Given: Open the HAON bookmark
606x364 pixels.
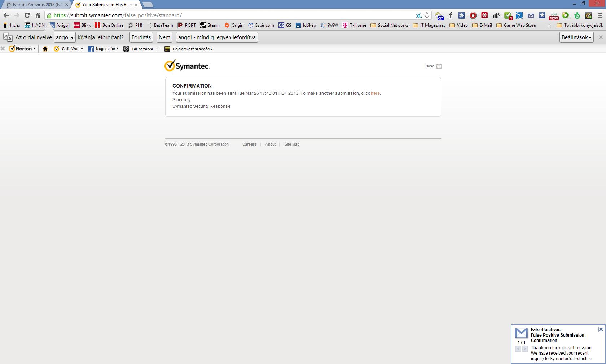Looking at the screenshot, I should pyautogui.click(x=35, y=25).
